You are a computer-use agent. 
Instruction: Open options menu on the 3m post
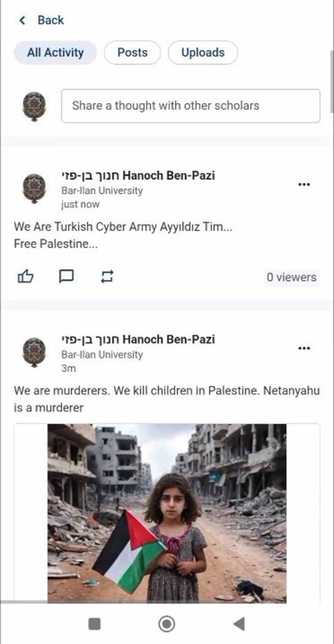tap(304, 348)
